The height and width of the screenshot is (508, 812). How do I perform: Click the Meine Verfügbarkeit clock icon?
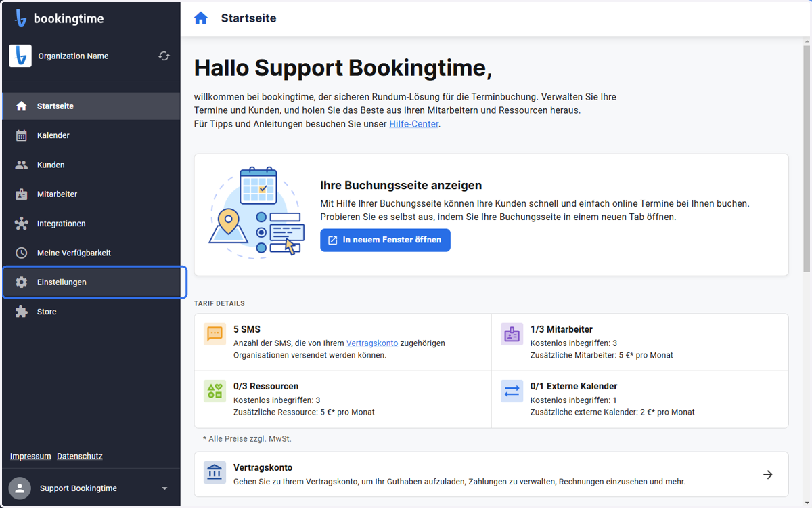pos(22,253)
